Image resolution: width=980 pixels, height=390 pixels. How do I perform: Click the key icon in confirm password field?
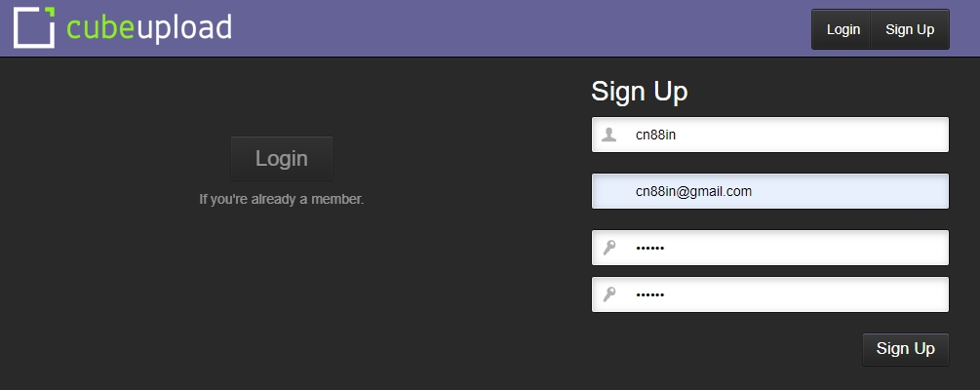[x=609, y=294]
